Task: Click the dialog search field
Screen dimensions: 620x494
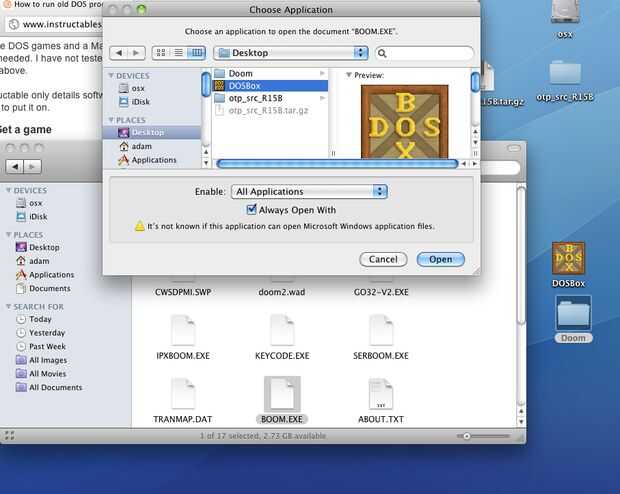Action: point(424,53)
